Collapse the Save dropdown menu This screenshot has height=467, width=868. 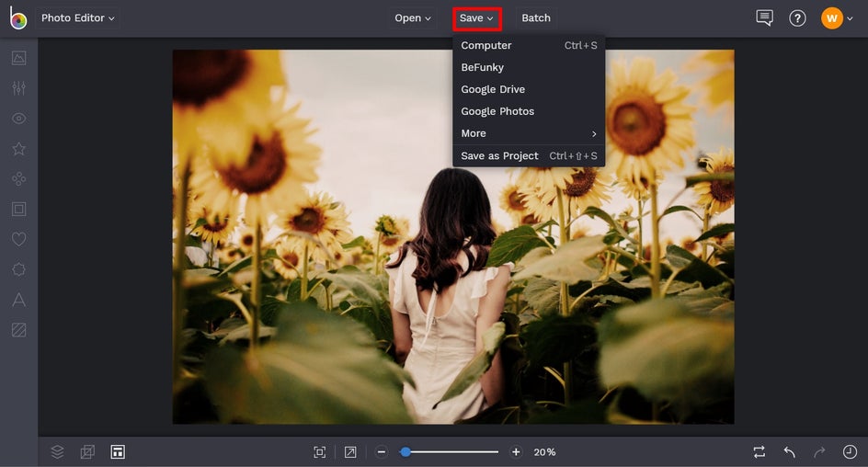pos(476,18)
